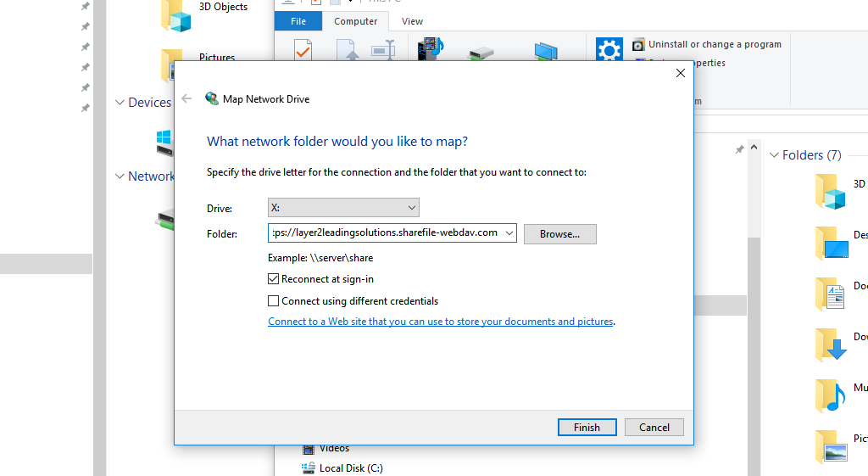
Task: Expand the Folder path dropdown arrow
Action: point(509,233)
